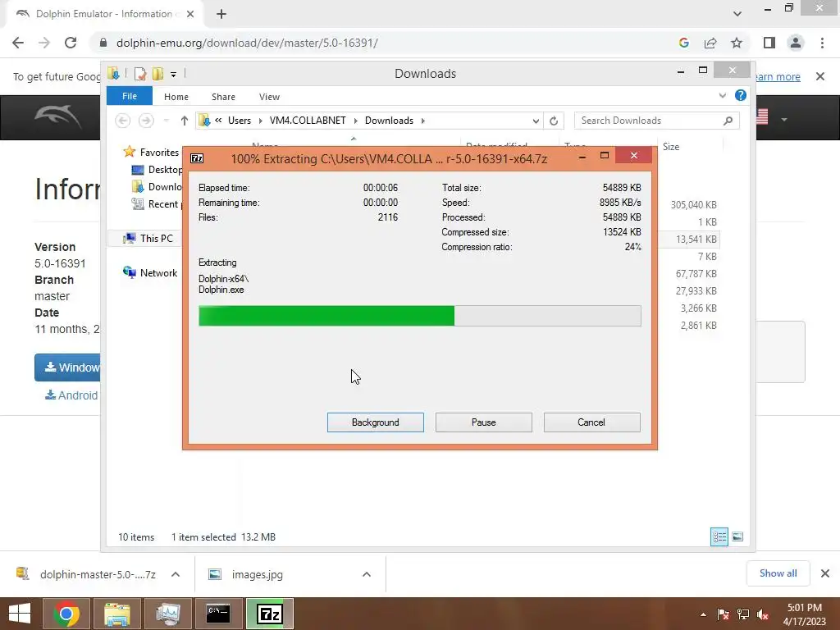Open File Explorer from taskbar
This screenshot has width=840, height=630.
tap(117, 614)
